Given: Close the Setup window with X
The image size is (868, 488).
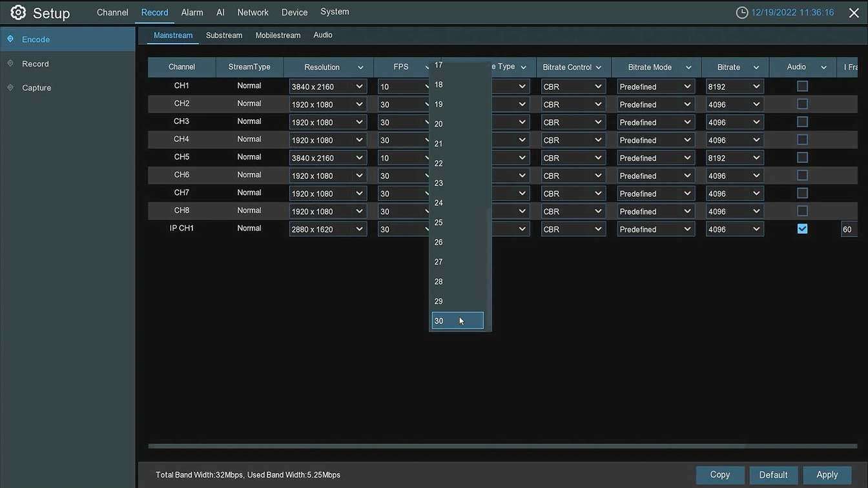Looking at the screenshot, I should click(854, 13).
